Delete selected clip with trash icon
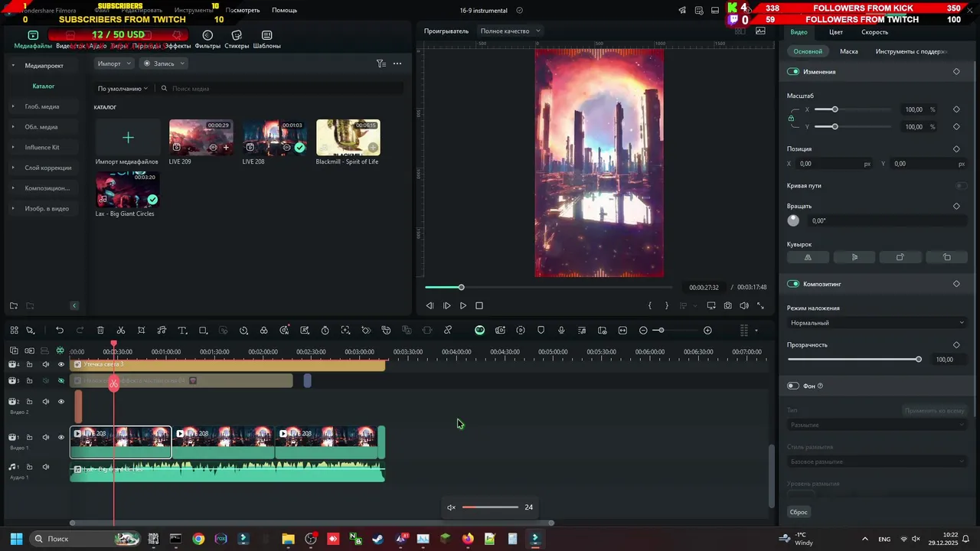Image resolution: width=980 pixels, height=551 pixels. (x=100, y=331)
